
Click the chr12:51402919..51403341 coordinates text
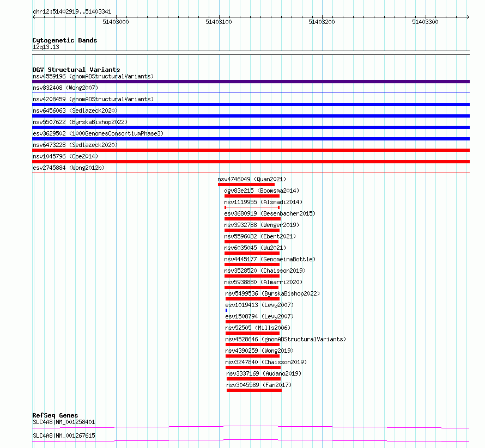[72, 11]
